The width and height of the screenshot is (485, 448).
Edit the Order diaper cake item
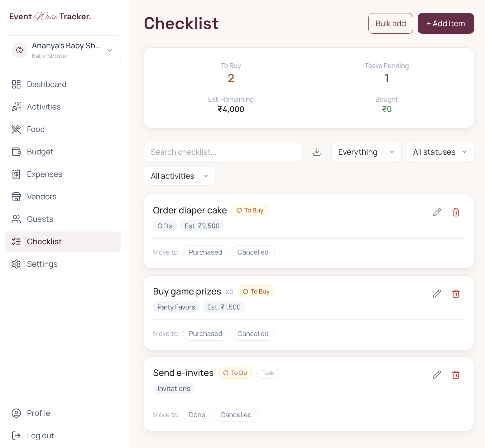[437, 212]
